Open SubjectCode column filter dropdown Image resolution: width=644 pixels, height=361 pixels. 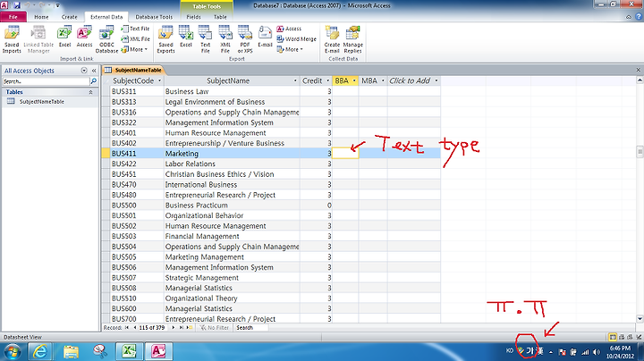pyautogui.click(x=159, y=80)
